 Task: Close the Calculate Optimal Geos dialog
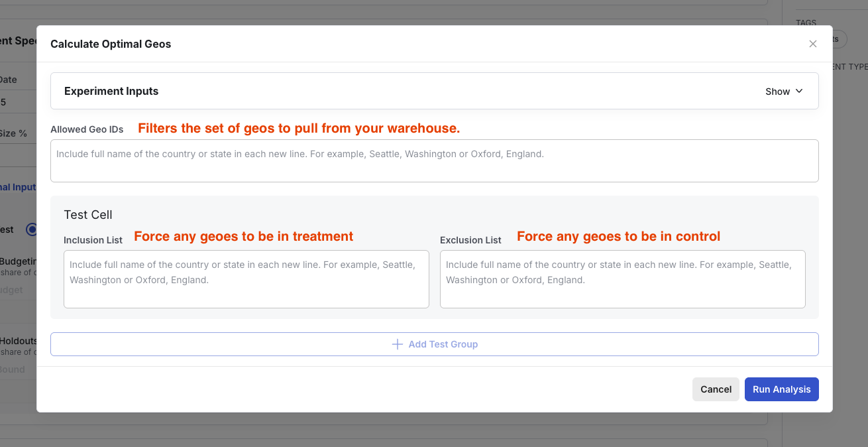point(813,44)
